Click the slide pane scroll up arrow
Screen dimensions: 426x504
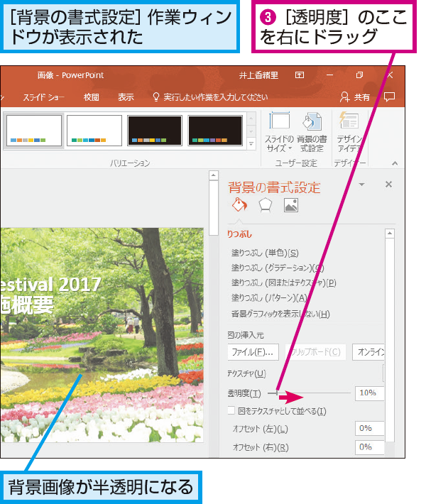pyautogui.click(x=214, y=175)
